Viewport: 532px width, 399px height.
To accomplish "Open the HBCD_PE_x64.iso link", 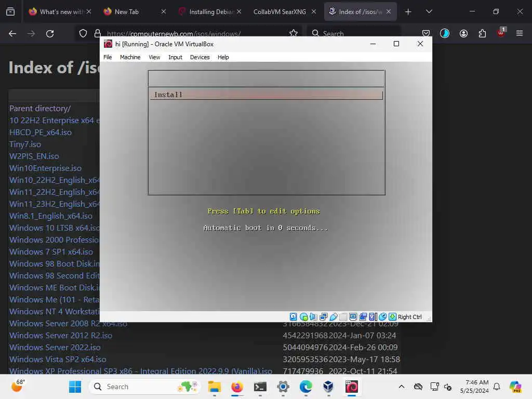I will click(x=41, y=132).
